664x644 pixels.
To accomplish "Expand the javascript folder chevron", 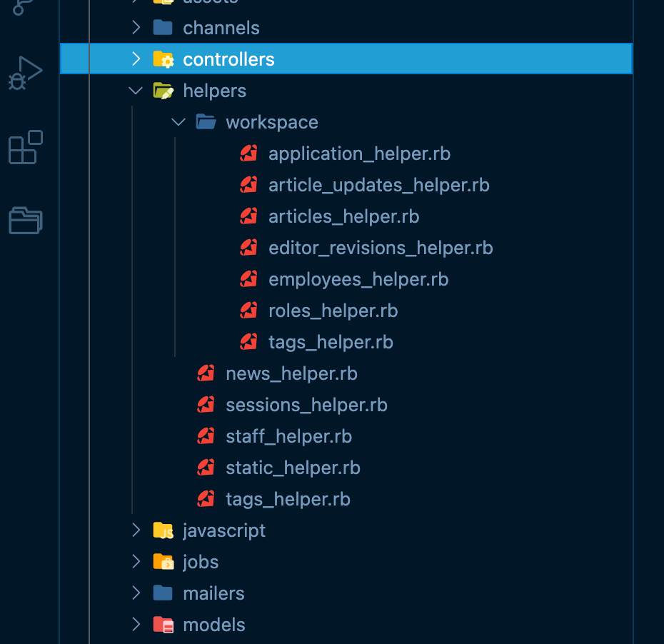I will (x=136, y=530).
